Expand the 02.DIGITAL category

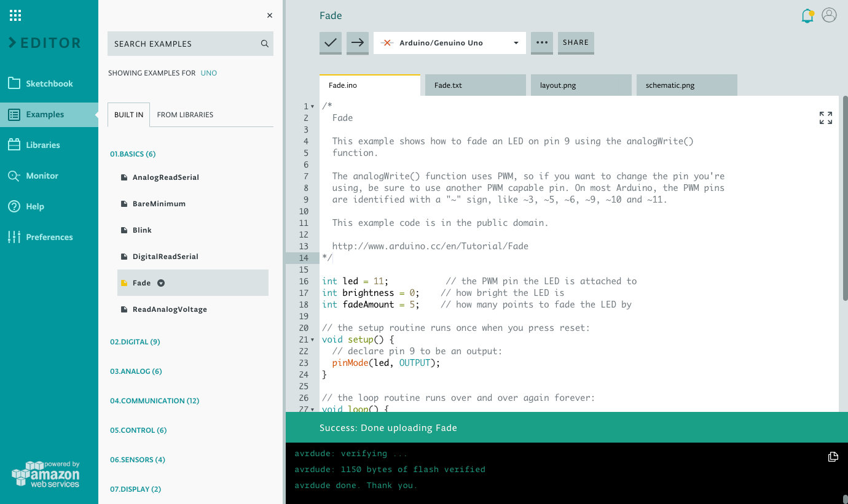[x=135, y=342]
